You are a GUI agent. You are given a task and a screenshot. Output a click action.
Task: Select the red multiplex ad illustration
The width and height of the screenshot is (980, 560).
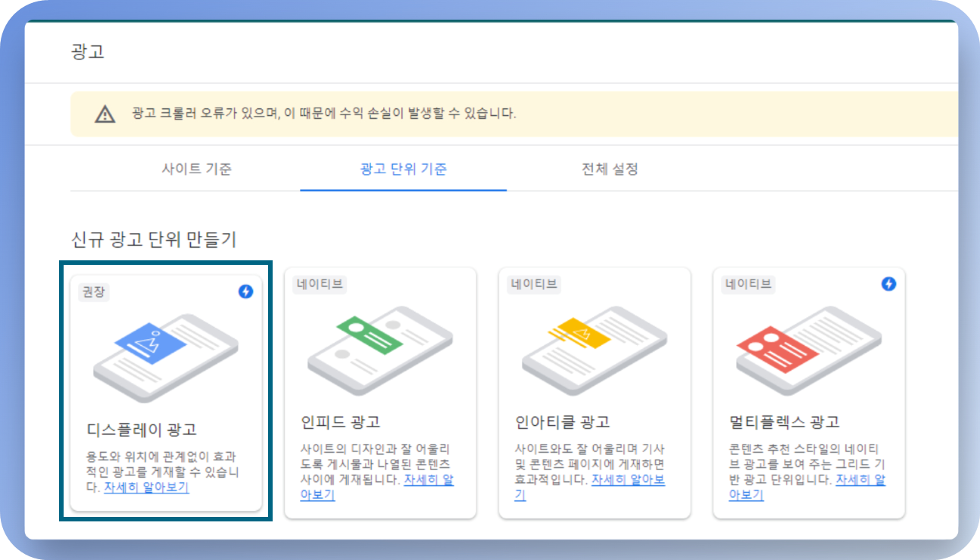809,350
